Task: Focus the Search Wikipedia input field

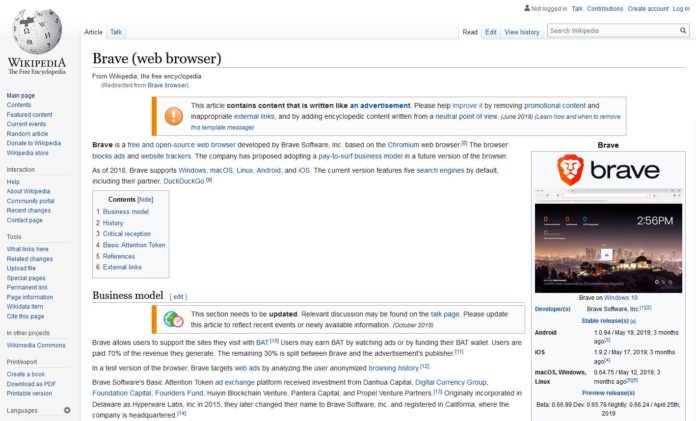Action: point(613,31)
